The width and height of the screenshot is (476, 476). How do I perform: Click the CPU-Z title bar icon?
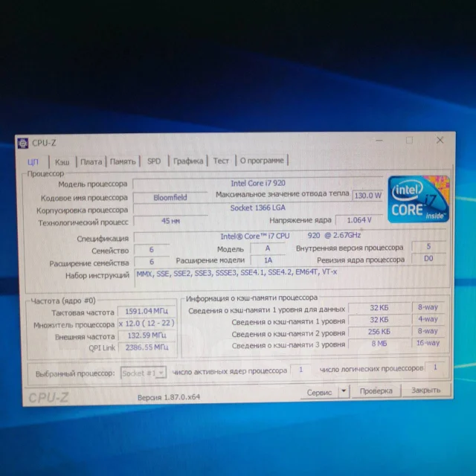pos(23,143)
